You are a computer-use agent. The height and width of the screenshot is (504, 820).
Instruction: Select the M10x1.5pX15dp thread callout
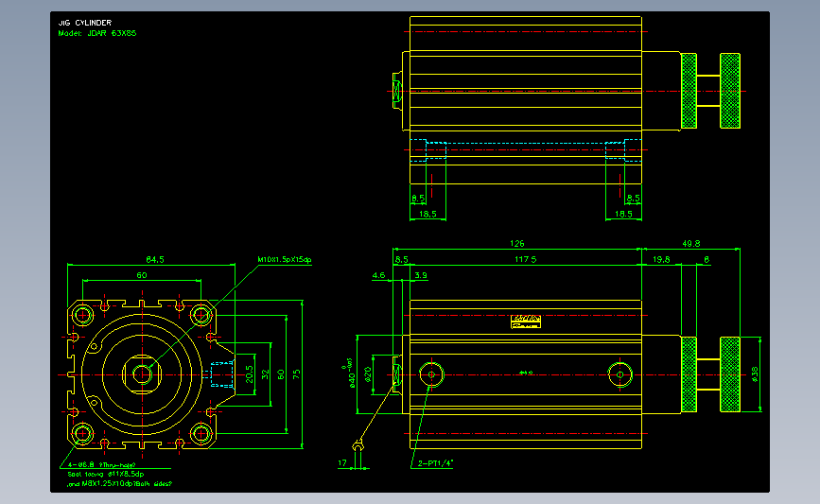point(285,259)
